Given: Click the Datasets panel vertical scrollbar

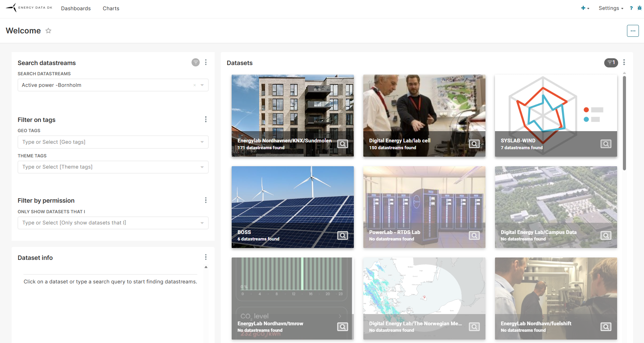Looking at the screenshot, I should click(x=624, y=123).
